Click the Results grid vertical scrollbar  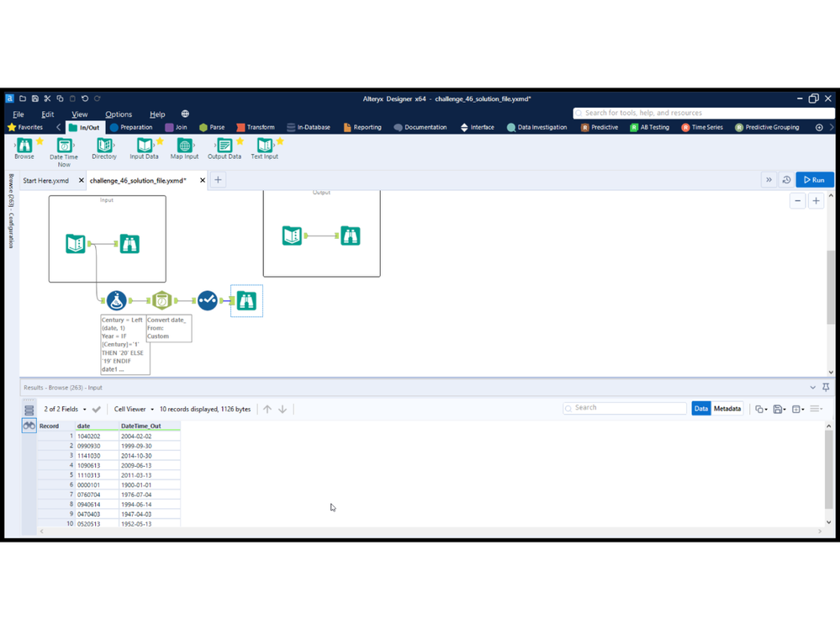point(829,469)
